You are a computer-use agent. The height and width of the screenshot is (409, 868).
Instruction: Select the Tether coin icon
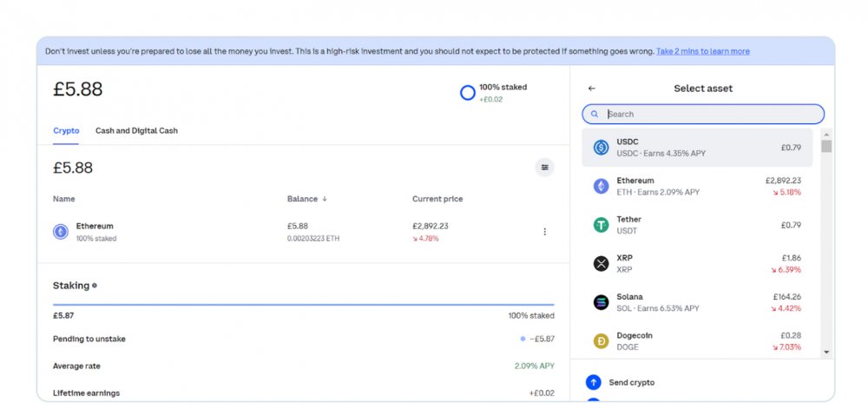[602, 225]
